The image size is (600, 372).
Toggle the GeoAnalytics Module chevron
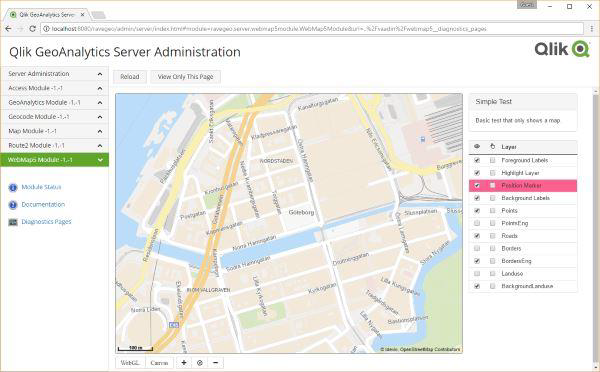[100, 103]
